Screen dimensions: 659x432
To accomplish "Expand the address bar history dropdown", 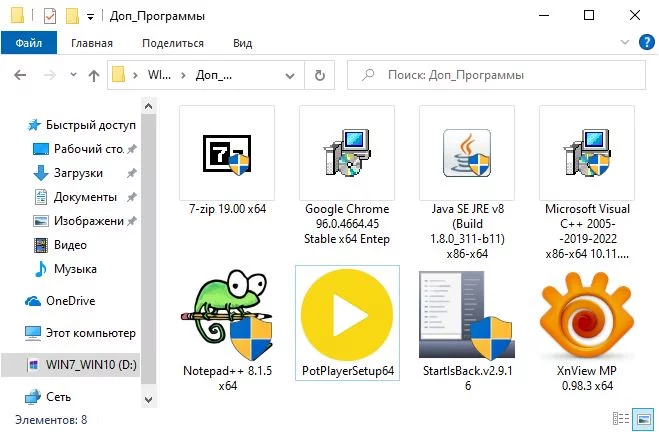I will [x=290, y=76].
